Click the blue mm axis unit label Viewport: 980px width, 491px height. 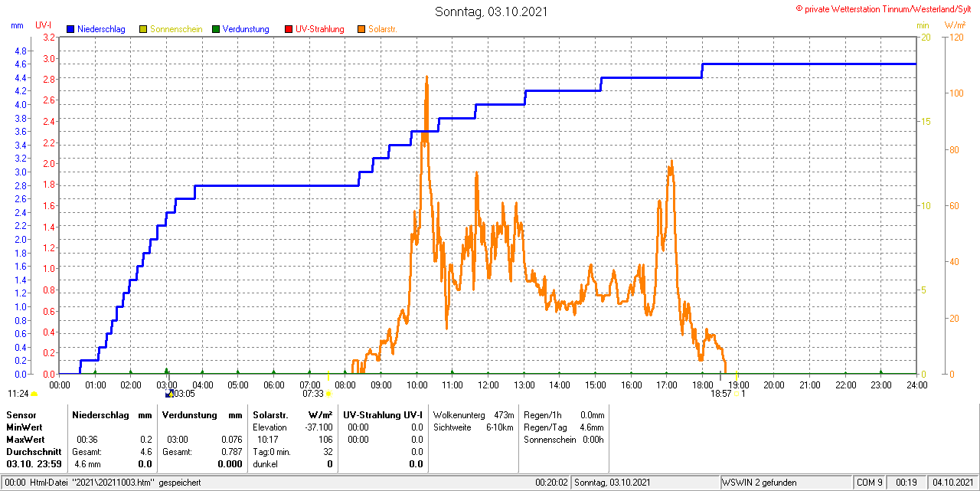tap(18, 25)
